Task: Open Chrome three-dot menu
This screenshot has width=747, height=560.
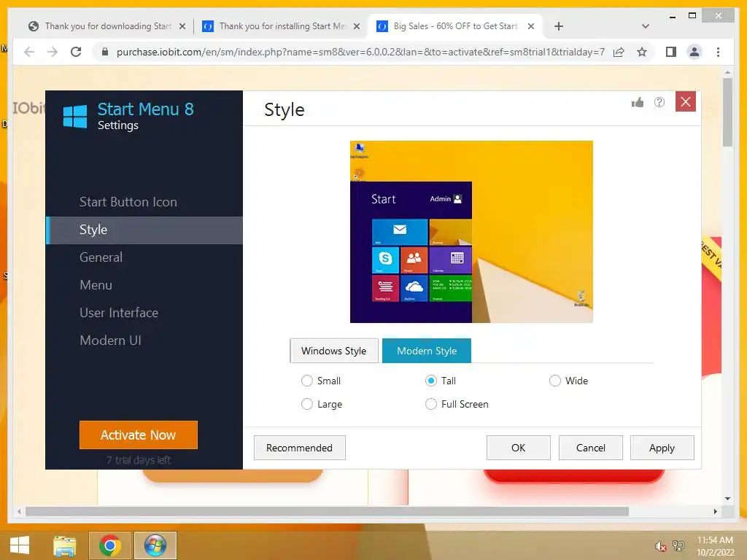Action: 718,52
